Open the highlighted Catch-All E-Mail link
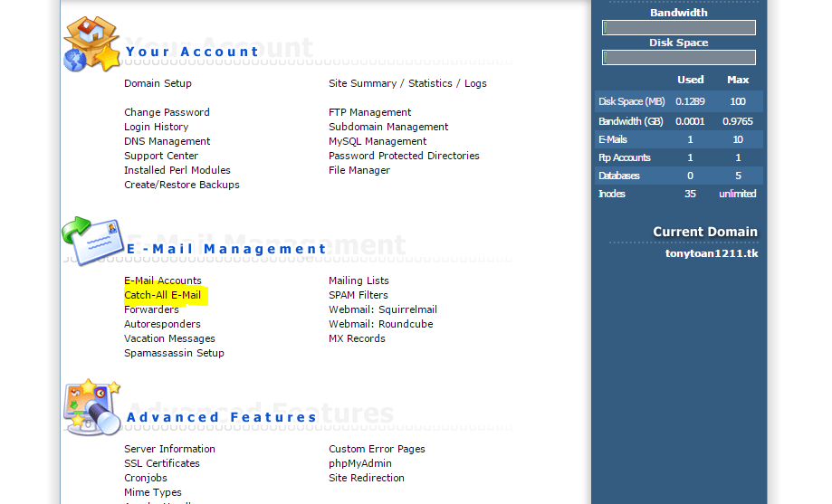Viewport: 832px width, 504px height. coord(163,295)
